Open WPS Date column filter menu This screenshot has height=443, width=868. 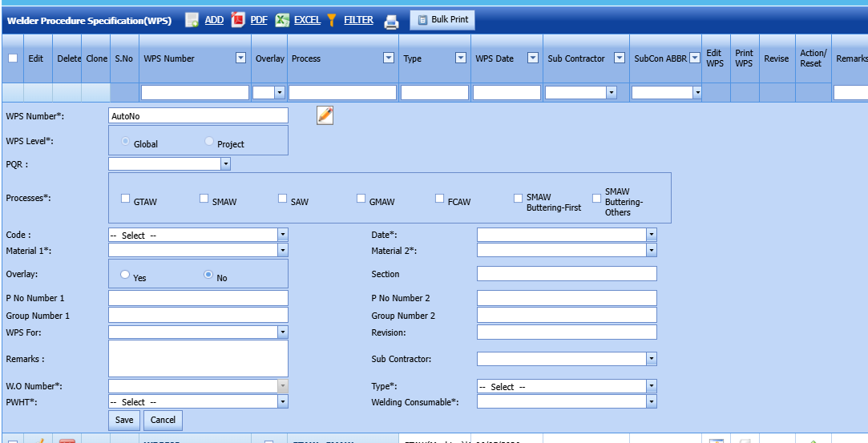[x=533, y=58]
